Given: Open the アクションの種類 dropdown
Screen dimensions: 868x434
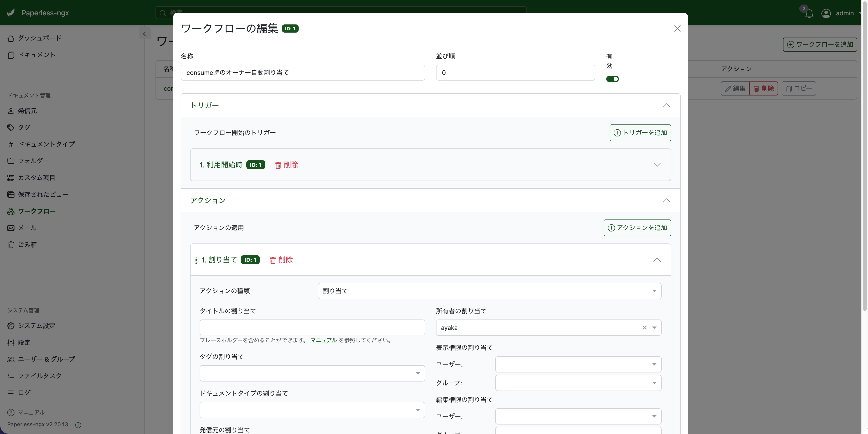Looking at the screenshot, I should coord(489,291).
